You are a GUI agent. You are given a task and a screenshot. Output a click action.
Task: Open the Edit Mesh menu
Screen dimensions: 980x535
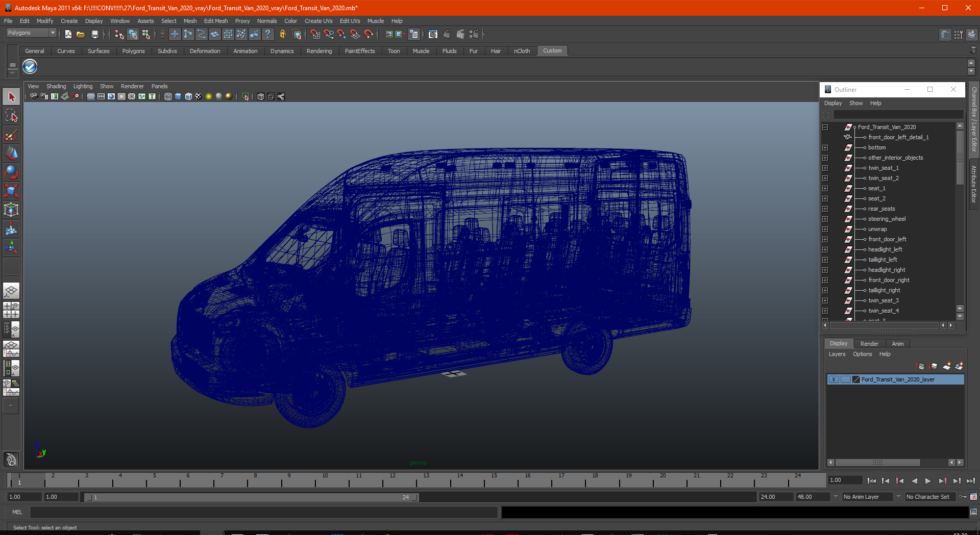(x=216, y=21)
